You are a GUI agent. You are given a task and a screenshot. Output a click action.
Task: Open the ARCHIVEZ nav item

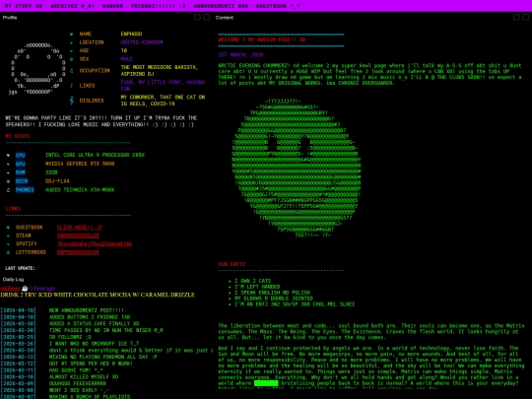click(72, 6)
